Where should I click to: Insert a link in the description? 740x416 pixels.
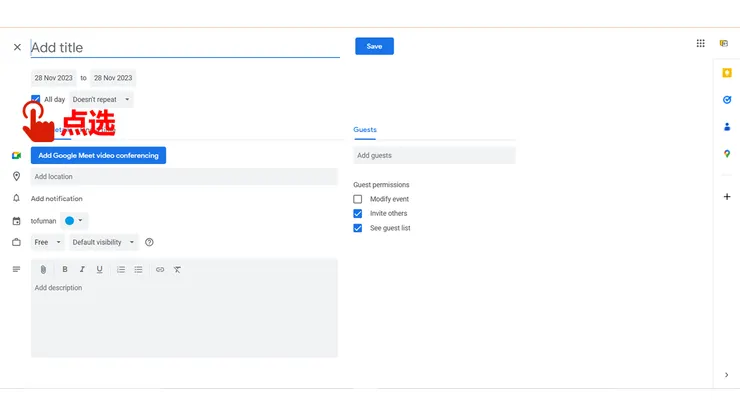click(x=160, y=269)
